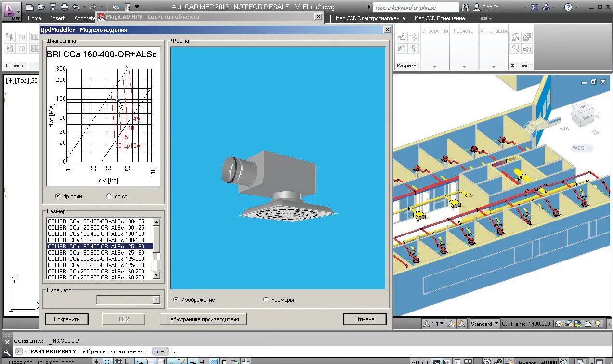Click the ?D icon in Проект panel
This screenshot has height=364, width=613.
(21, 49)
